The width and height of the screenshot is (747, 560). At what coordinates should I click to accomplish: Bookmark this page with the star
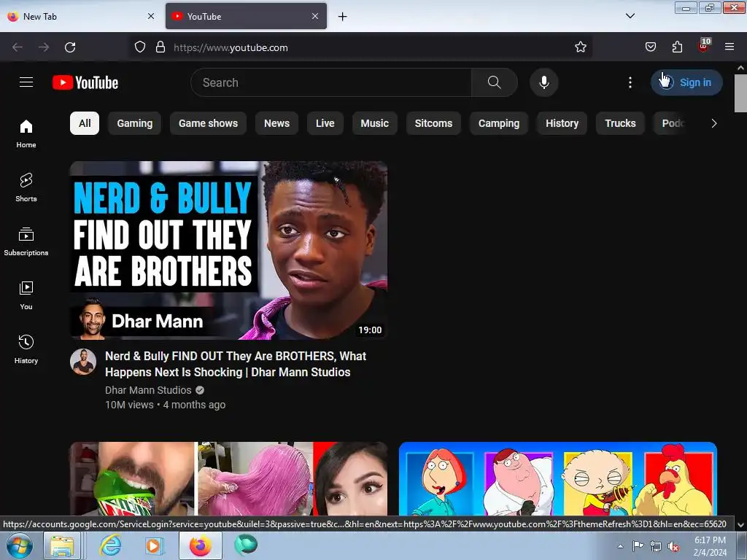pyautogui.click(x=580, y=47)
